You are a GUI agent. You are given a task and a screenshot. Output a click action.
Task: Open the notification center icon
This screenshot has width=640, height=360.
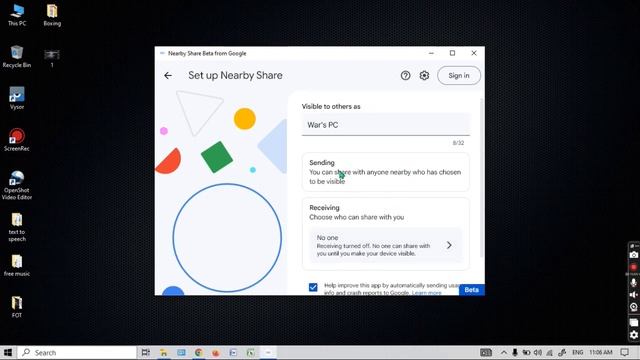pos(624,352)
